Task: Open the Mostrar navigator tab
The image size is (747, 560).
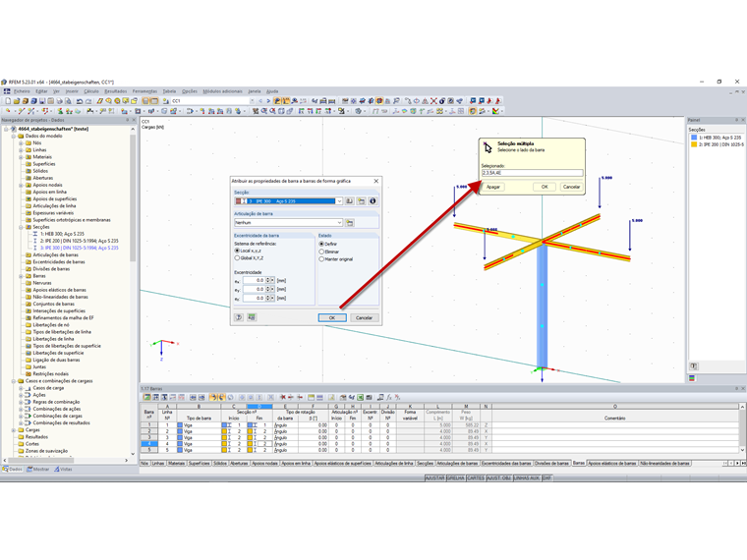Action: point(38,469)
